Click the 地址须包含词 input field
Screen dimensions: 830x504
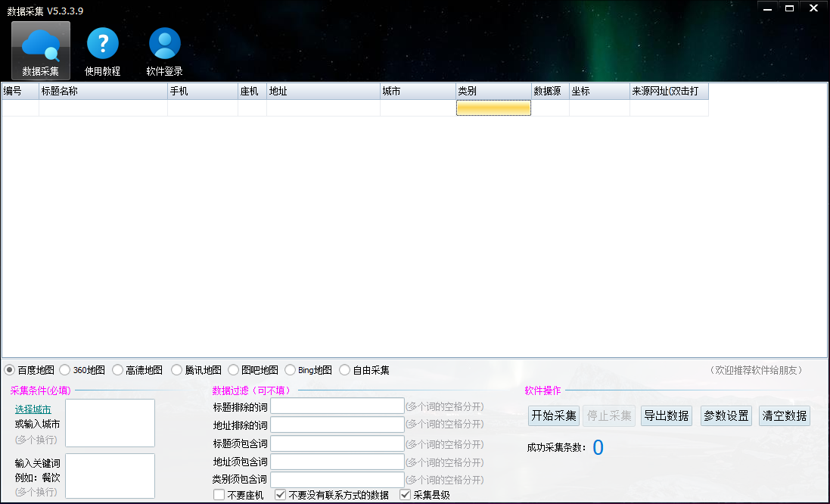337,462
